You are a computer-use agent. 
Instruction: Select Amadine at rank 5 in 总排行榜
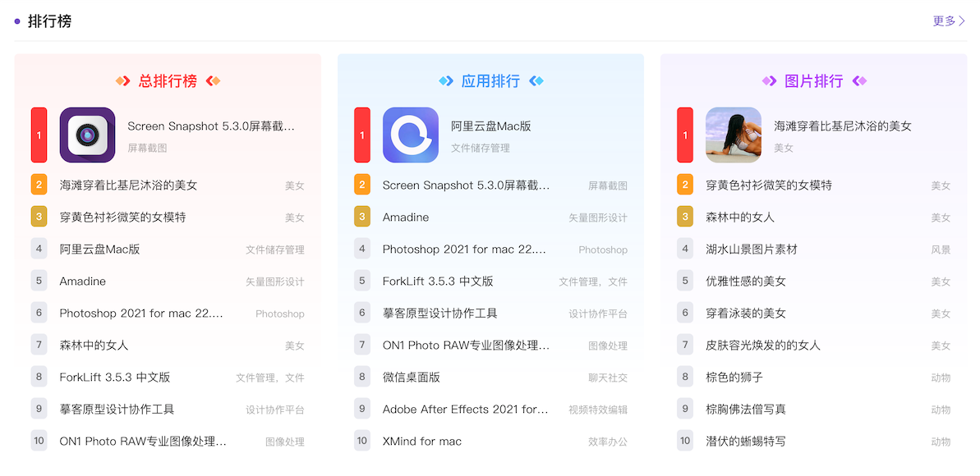click(x=82, y=281)
